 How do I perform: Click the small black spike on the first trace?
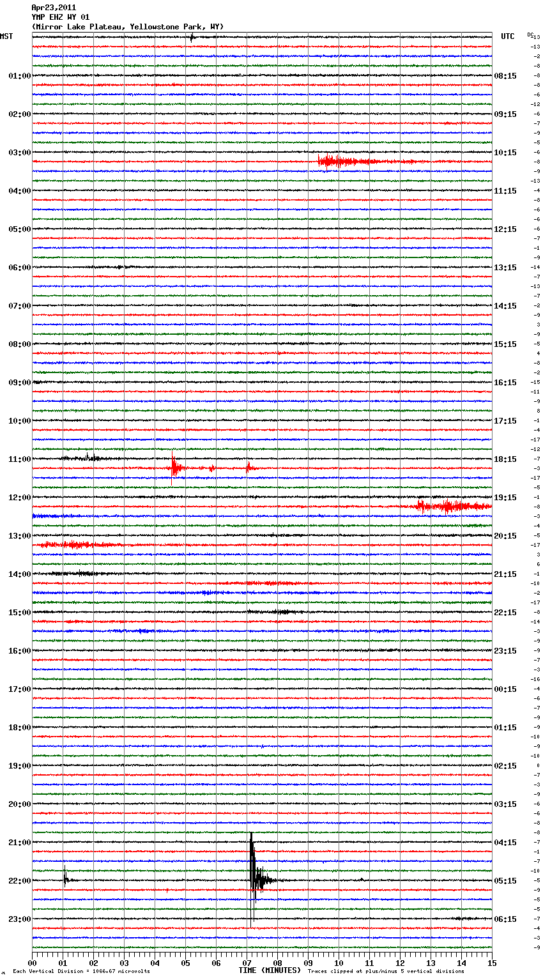192,37
